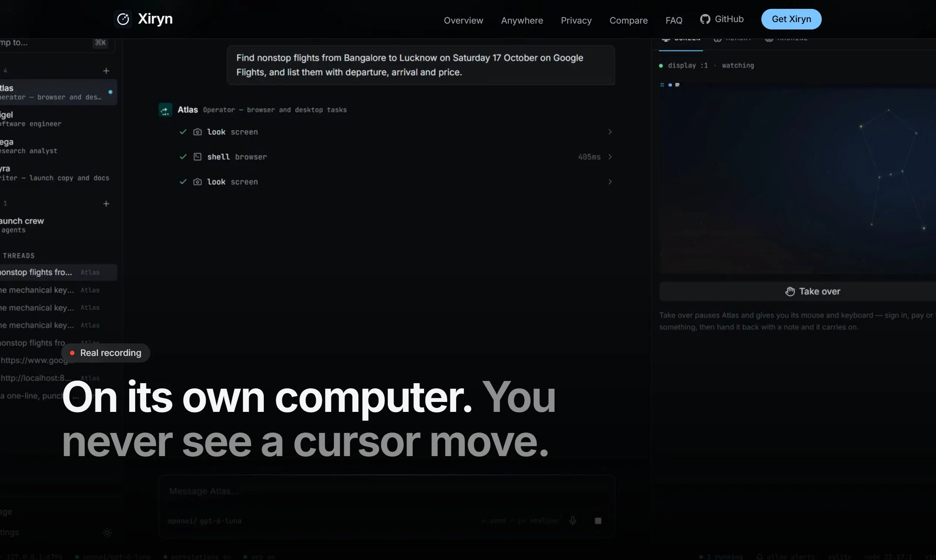Click the green display status dot

click(661, 66)
